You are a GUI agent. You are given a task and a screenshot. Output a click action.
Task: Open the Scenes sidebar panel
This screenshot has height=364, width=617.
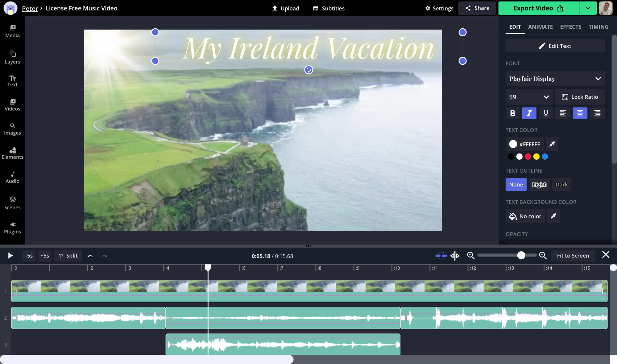12,203
